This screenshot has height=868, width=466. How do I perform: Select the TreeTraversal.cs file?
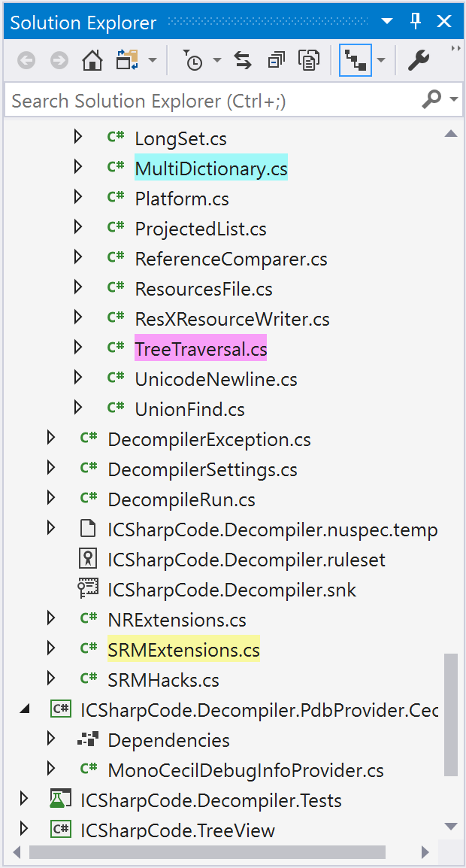[x=201, y=349]
